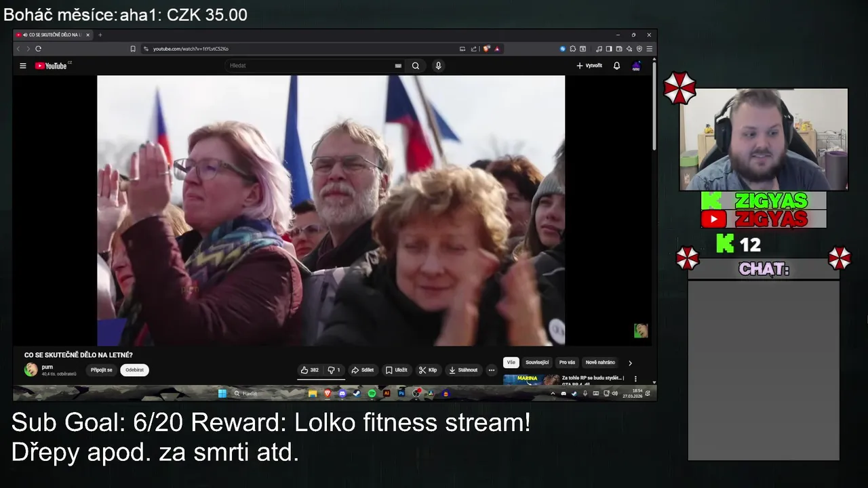Select the Pro vás filter chip
The image size is (868, 488).
pos(567,363)
